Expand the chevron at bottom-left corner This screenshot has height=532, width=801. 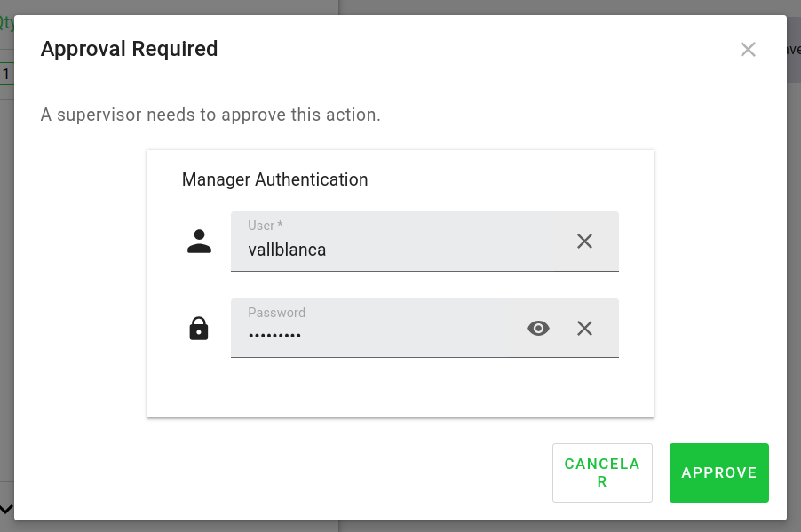point(6,509)
